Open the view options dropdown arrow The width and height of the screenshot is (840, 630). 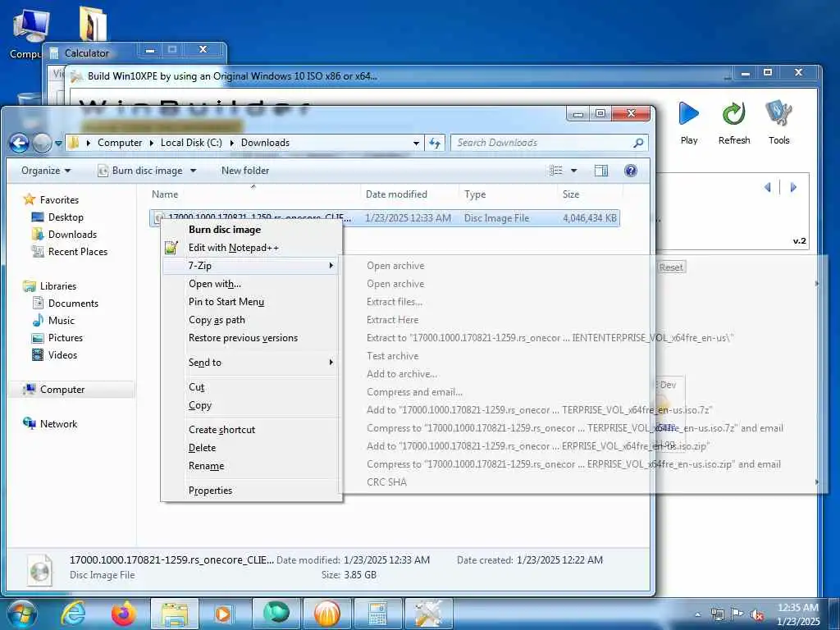coord(573,171)
